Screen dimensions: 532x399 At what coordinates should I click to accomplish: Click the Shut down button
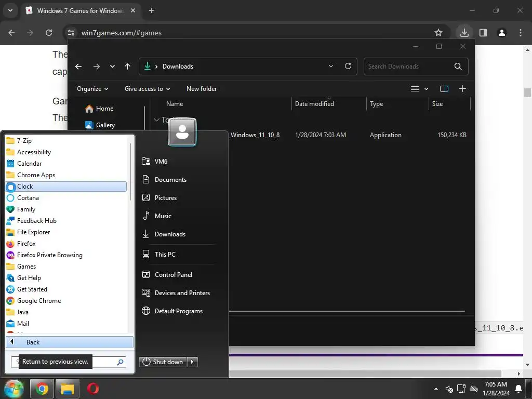(163, 362)
